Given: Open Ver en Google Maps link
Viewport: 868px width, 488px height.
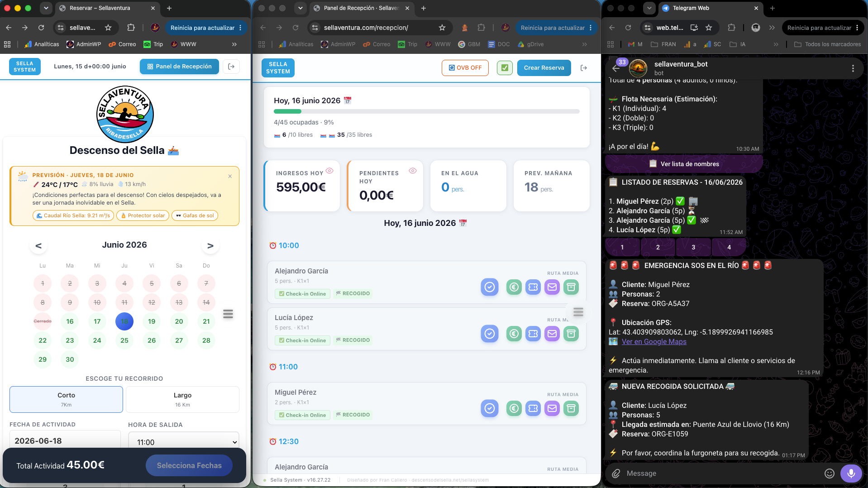Looking at the screenshot, I should [x=654, y=342].
